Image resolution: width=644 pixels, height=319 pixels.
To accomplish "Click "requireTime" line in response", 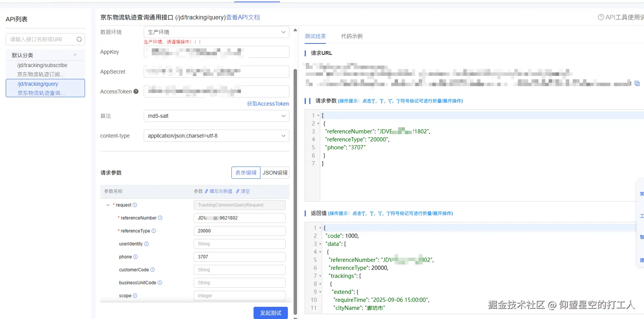I will [381, 300].
